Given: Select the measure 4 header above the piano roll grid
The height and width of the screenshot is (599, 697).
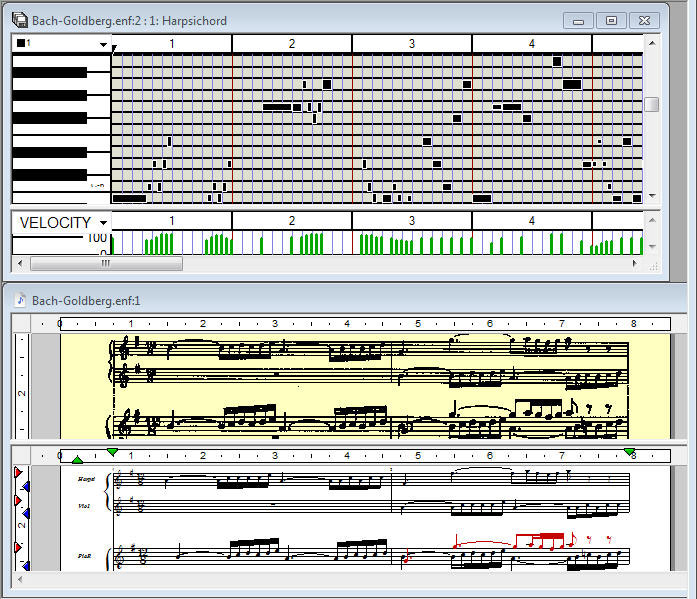Looking at the screenshot, I should [532, 44].
